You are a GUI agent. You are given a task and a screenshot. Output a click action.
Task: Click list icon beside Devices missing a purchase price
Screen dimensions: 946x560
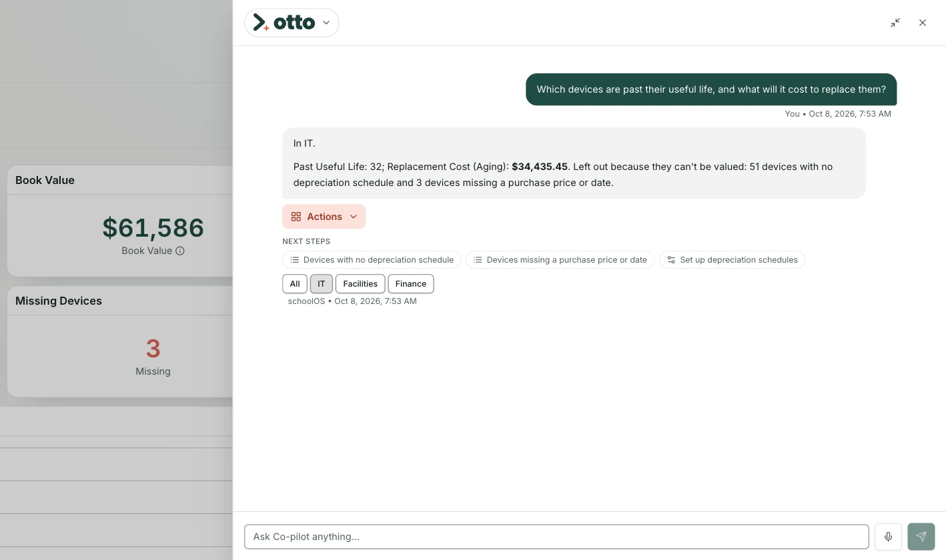click(478, 260)
